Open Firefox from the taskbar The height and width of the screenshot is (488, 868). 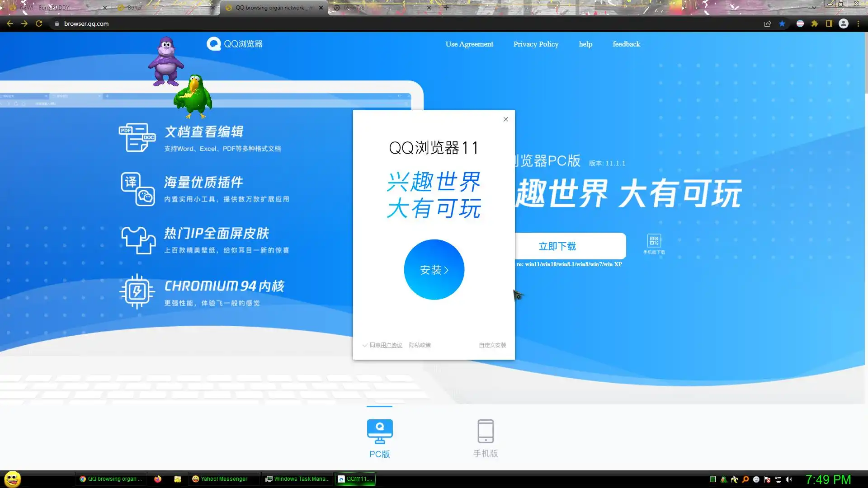pyautogui.click(x=158, y=479)
